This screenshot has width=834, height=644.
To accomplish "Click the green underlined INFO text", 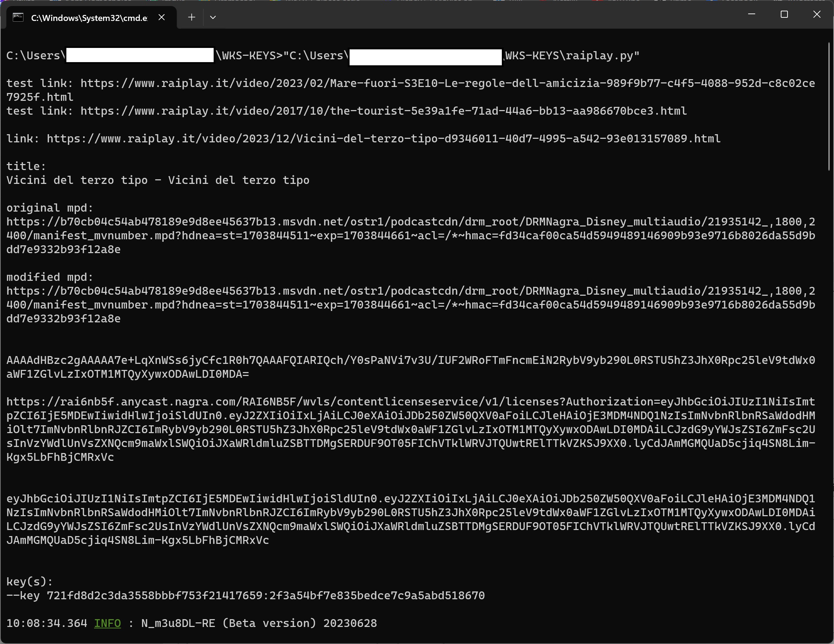I will tap(107, 623).
